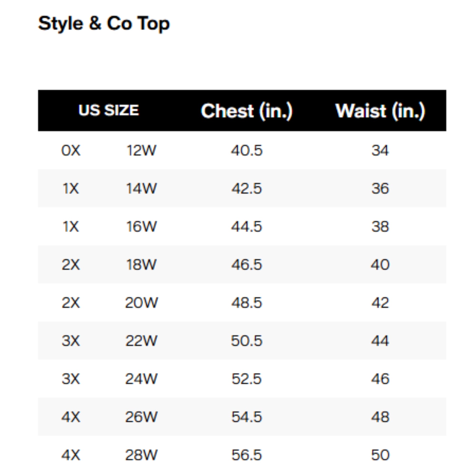Viewport: 476px width, 476px height.
Task: Click the 16W size cell
Action: point(141,226)
